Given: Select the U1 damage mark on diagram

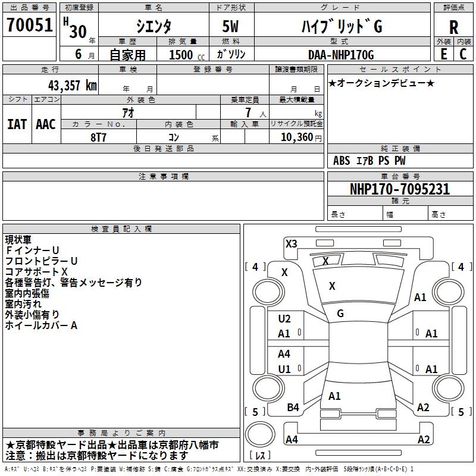Looking at the screenshot, I should click(284, 369).
